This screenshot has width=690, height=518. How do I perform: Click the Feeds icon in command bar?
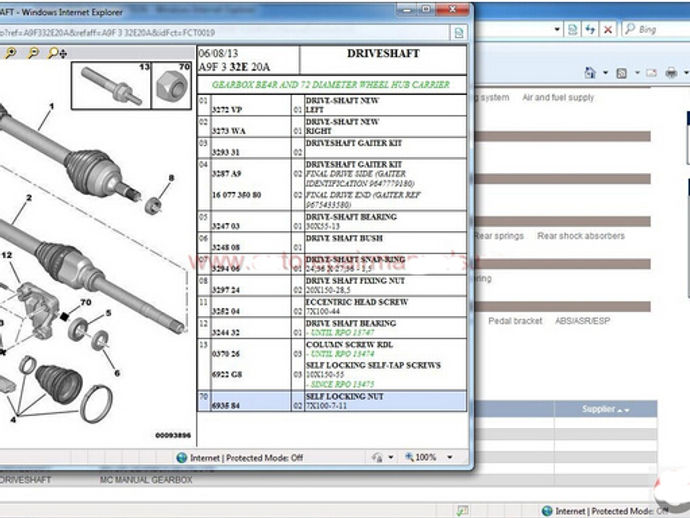[x=621, y=73]
